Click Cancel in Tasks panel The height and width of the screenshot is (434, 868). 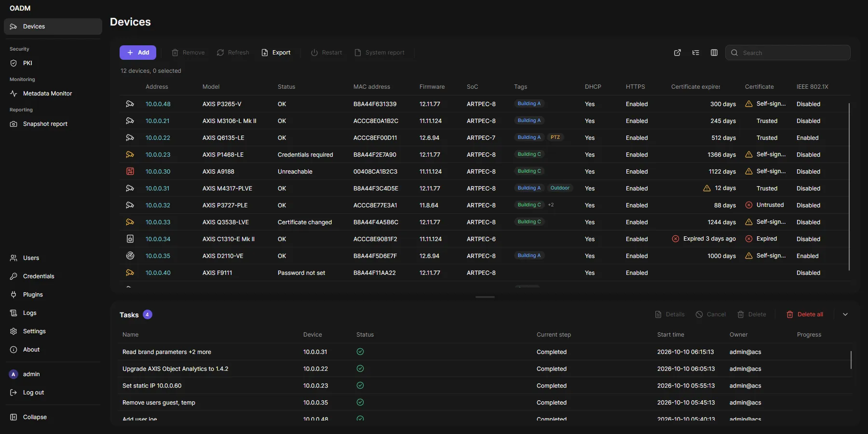click(x=711, y=314)
